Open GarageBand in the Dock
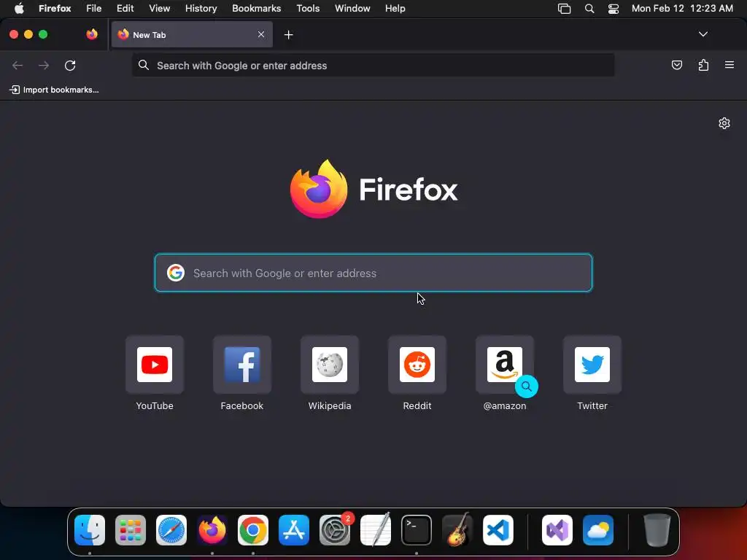The width and height of the screenshot is (747, 560). pyautogui.click(x=457, y=530)
